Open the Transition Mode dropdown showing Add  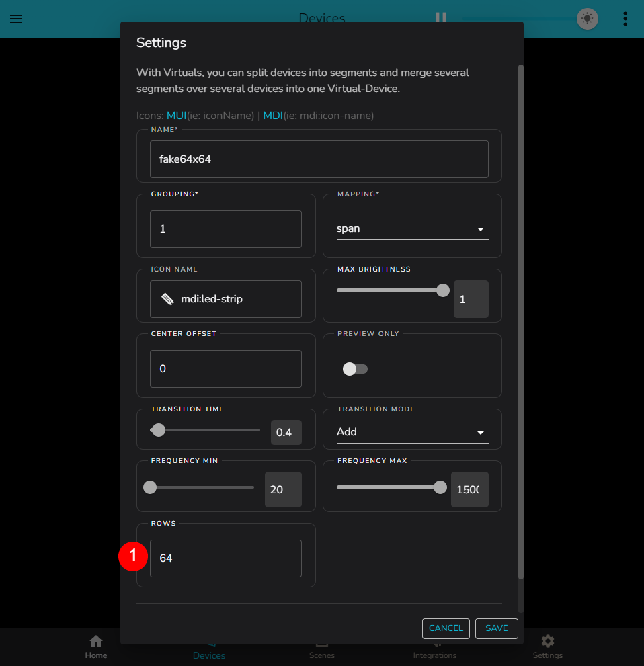(413, 432)
